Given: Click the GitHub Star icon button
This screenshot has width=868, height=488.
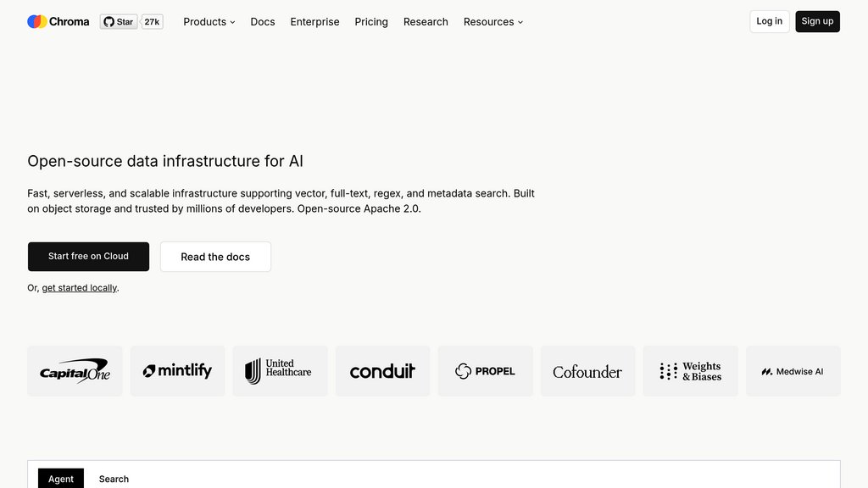Looking at the screenshot, I should [119, 22].
